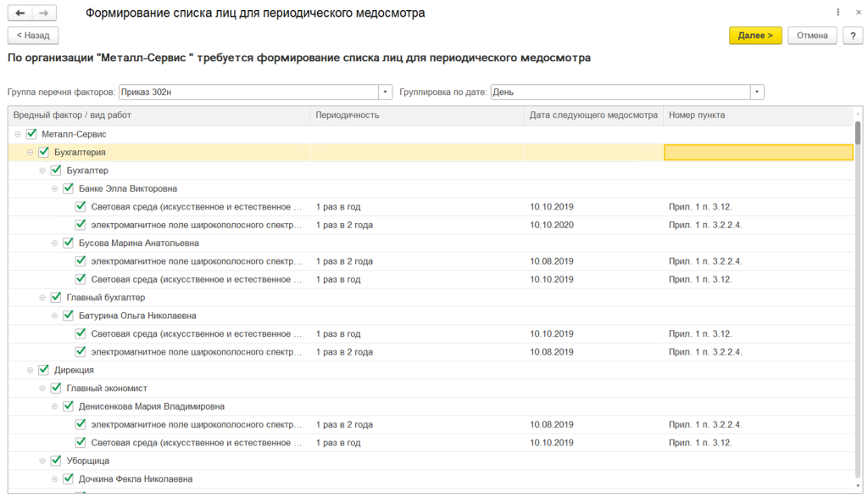The image size is (868, 498).
Task: Click the Дата следующего медосмотра column header
Action: [593, 115]
